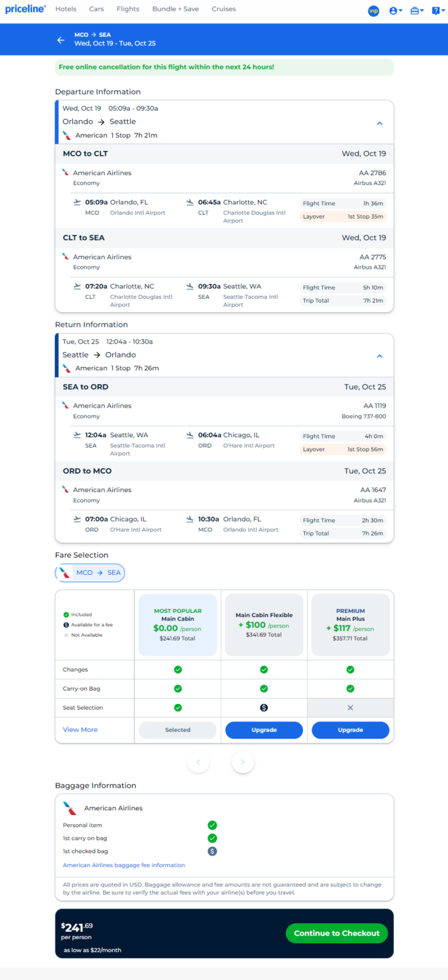Go to previous fare options arrow
This screenshot has width=448, height=980.
[x=199, y=762]
